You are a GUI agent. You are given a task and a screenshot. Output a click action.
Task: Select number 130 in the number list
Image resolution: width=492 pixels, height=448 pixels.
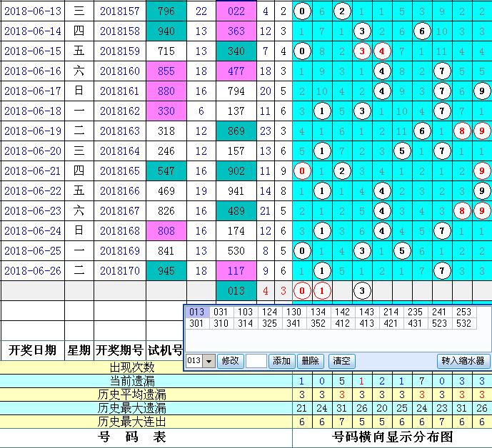coord(293,312)
